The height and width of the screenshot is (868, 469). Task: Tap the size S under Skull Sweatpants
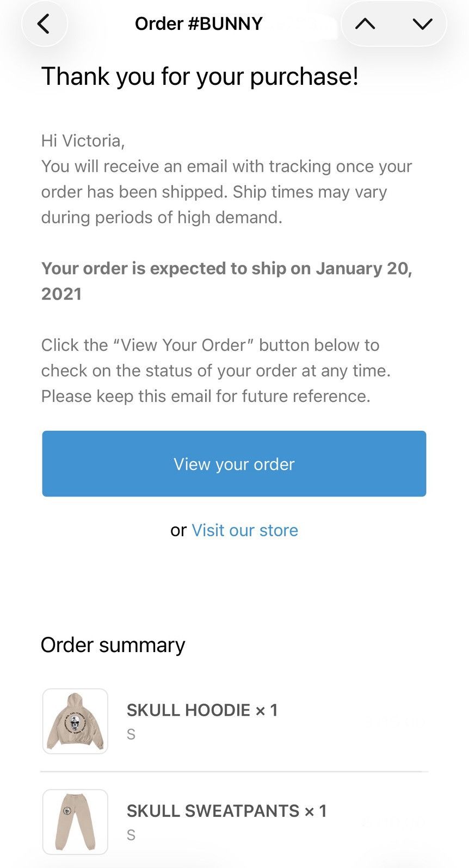point(131,835)
